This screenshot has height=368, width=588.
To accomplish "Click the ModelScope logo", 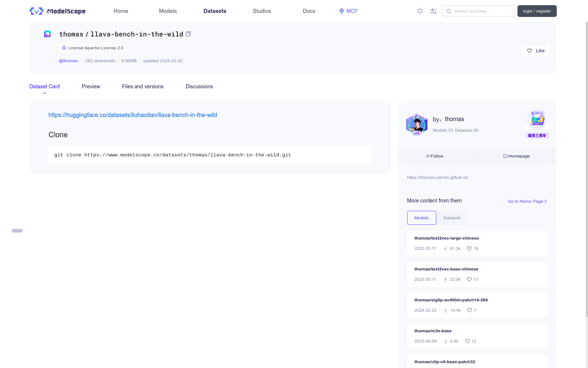I will click(x=57, y=11).
